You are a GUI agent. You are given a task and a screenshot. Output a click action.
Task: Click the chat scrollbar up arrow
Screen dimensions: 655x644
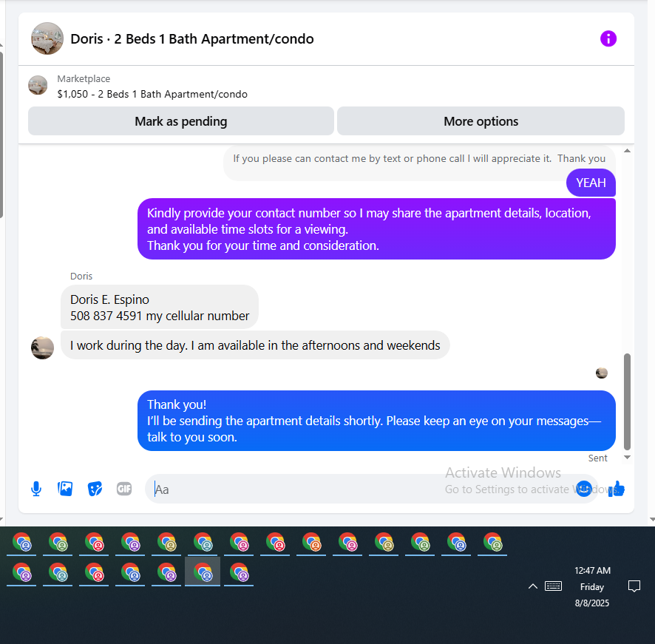(x=627, y=151)
